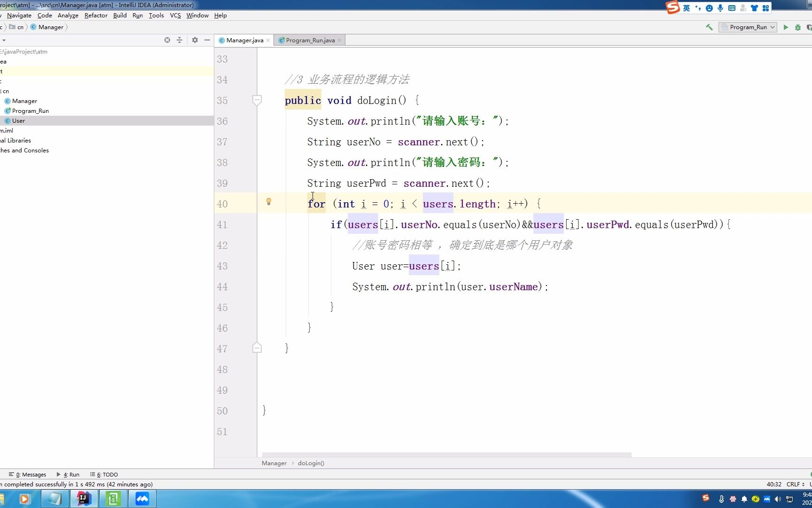Screen dimensions: 812x508
Task: Hide the Project panel with the minus icon
Action: click(x=207, y=40)
